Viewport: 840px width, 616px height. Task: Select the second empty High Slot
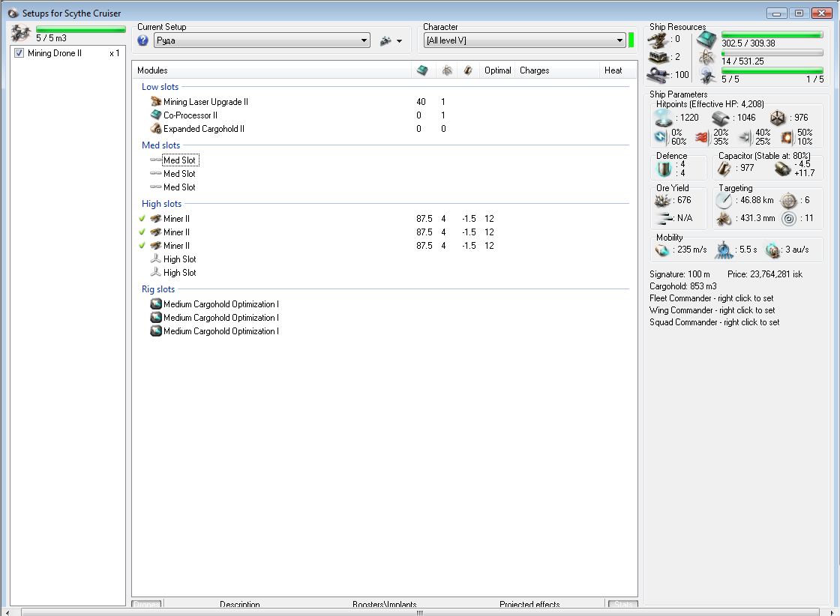click(x=179, y=273)
